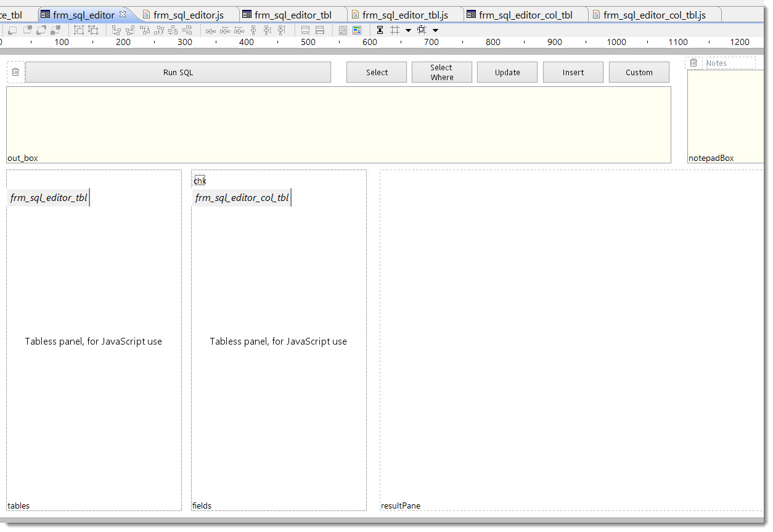Viewport: 773px width, 532px height.
Task: Click the gray grid palette panel icon
Action: [342, 30]
